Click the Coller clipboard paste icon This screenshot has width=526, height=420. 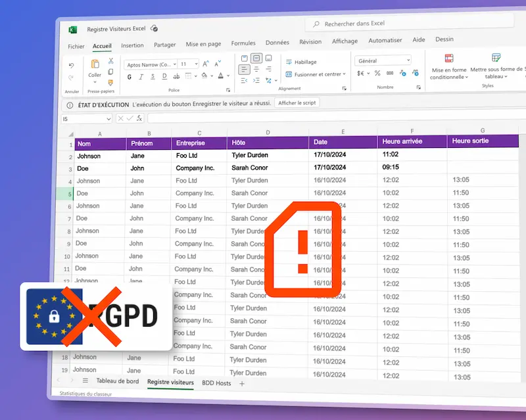click(x=95, y=64)
